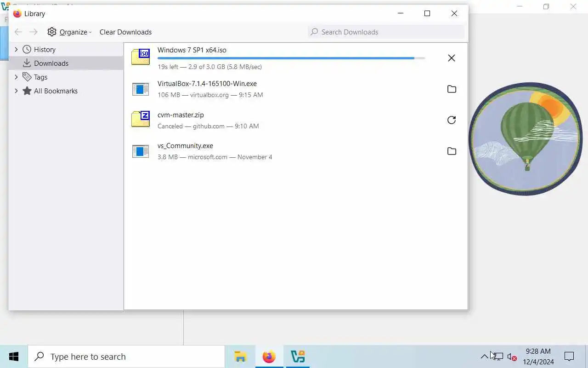Viewport: 588px width, 368px height.
Task: Click the taskbar search box
Action: (126, 356)
